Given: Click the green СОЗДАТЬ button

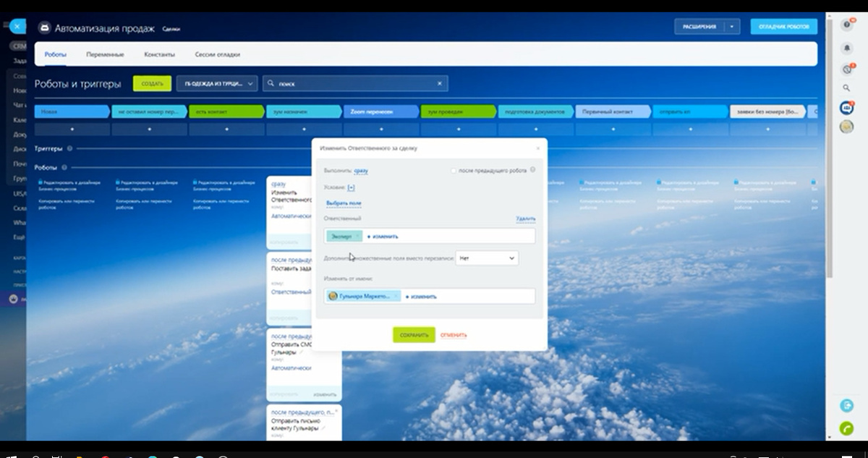Looking at the screenshot, I should click(152, 83).
